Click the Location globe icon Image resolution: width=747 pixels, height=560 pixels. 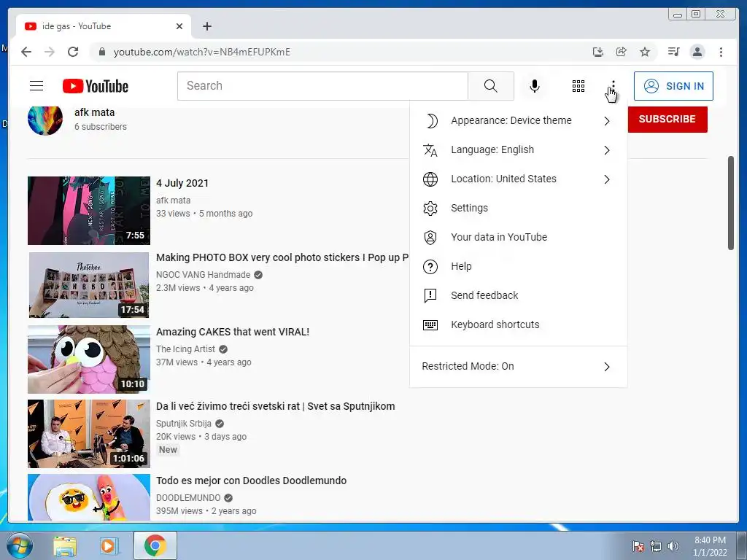pos(430,179)
